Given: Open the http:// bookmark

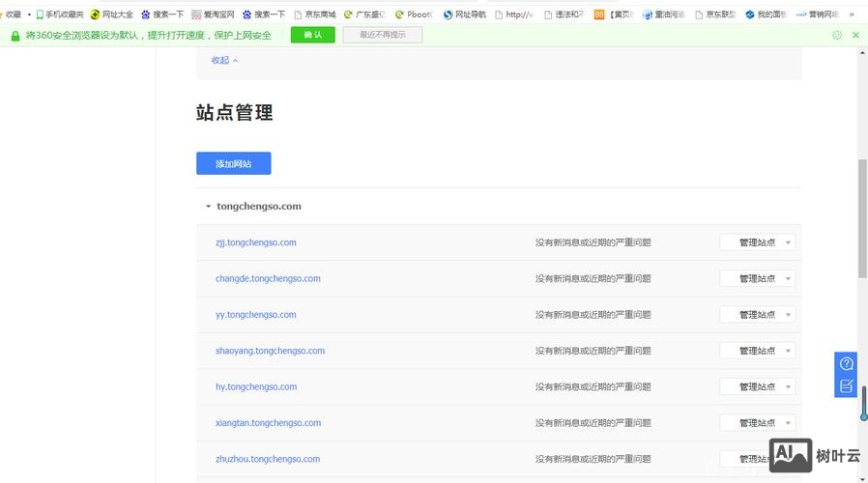Looking at the screenshot, I should [514, 14].
